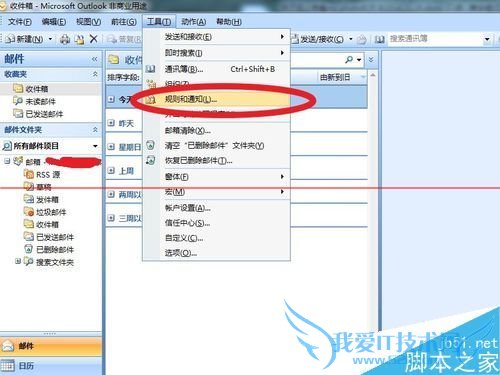This screenshot has width=500, height=375.
Task: Choose 恢复已删除邮件(T)... menu item
Action: click(x=217, y=161)
